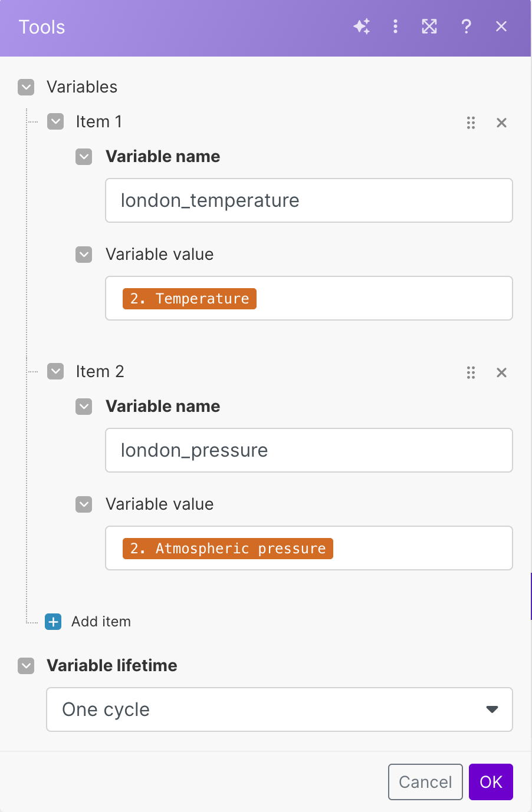Viewport: 532px width, 812px height.
Task: Remove Item 1 with its X icon
Action: [x=501, y=123]
